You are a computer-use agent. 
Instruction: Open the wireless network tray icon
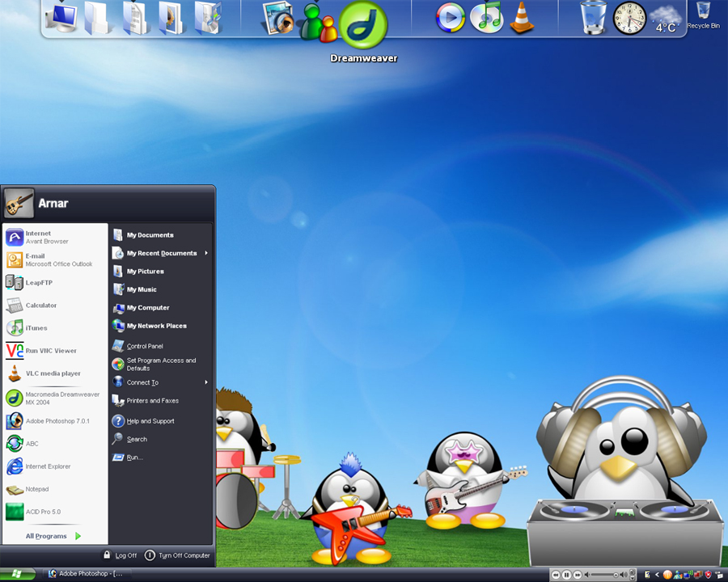[x=688, y=575]
